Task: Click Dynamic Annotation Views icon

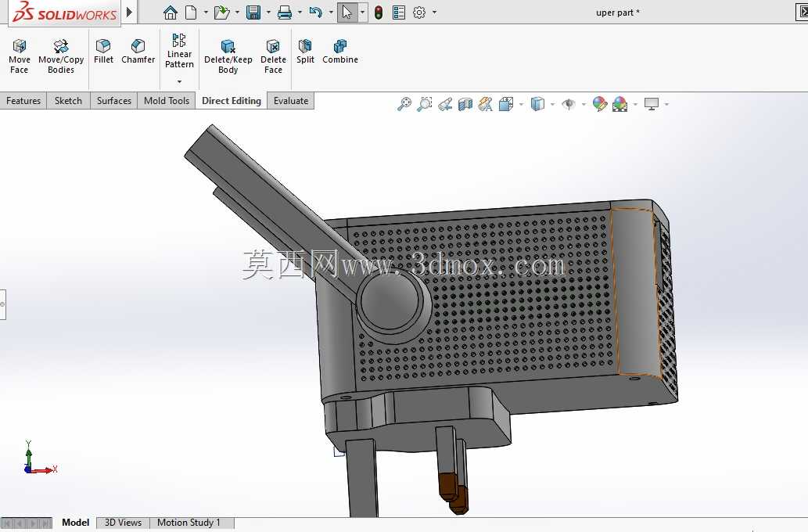Action: [x=486, y=104]
